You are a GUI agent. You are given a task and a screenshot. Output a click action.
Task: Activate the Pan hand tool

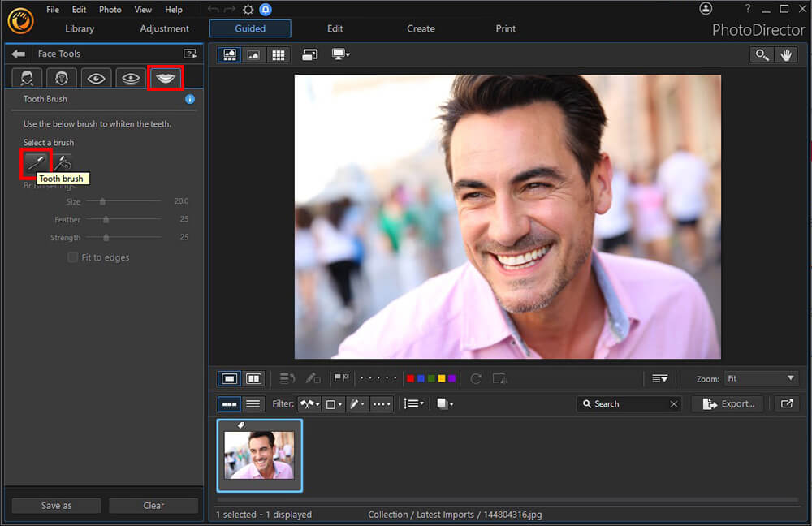click(786, 54)
